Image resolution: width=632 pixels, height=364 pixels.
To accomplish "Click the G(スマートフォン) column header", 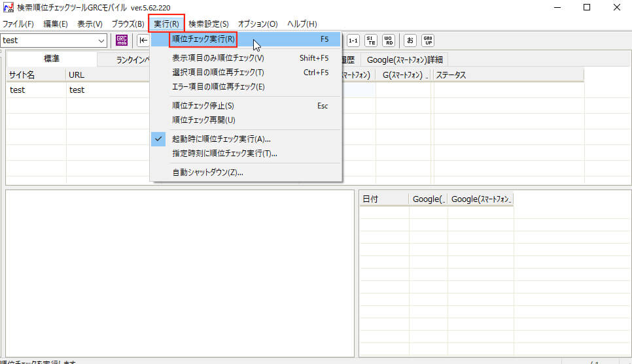I will point(404,75).
